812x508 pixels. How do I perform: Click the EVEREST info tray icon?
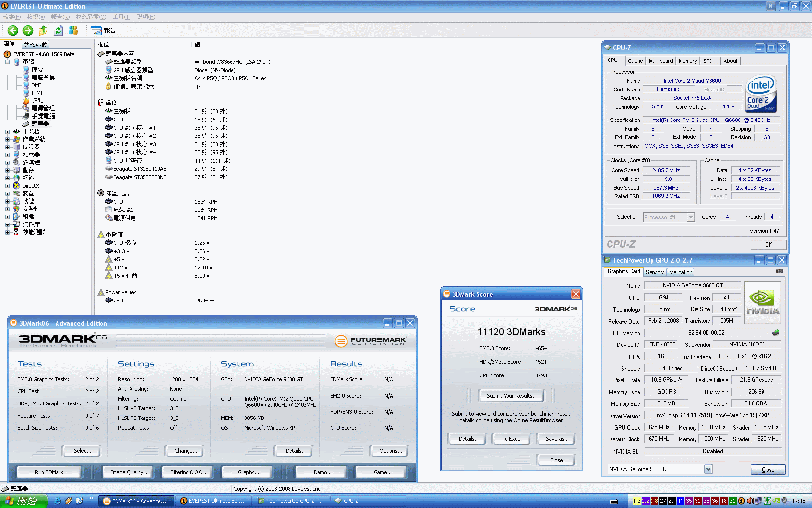pos(741,501)
